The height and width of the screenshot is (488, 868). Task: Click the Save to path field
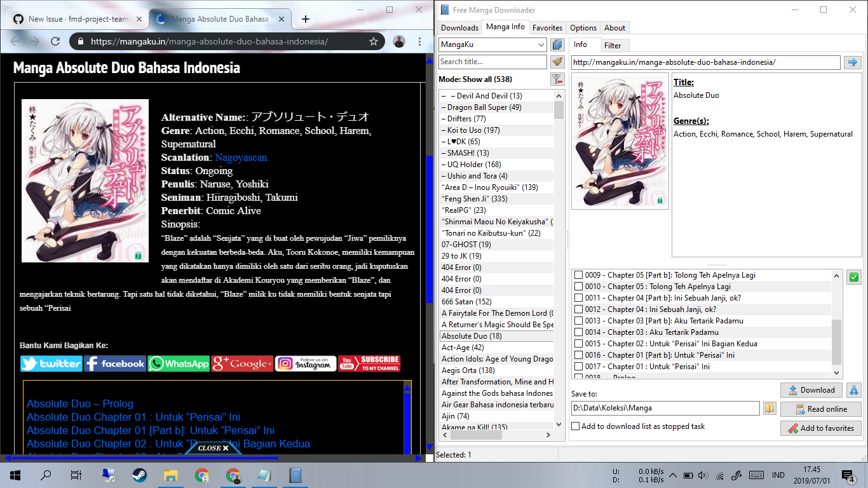click(x=665, y=408)
